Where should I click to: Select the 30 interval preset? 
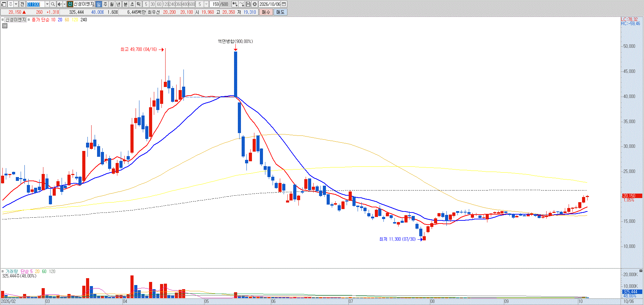pos(152,4)
